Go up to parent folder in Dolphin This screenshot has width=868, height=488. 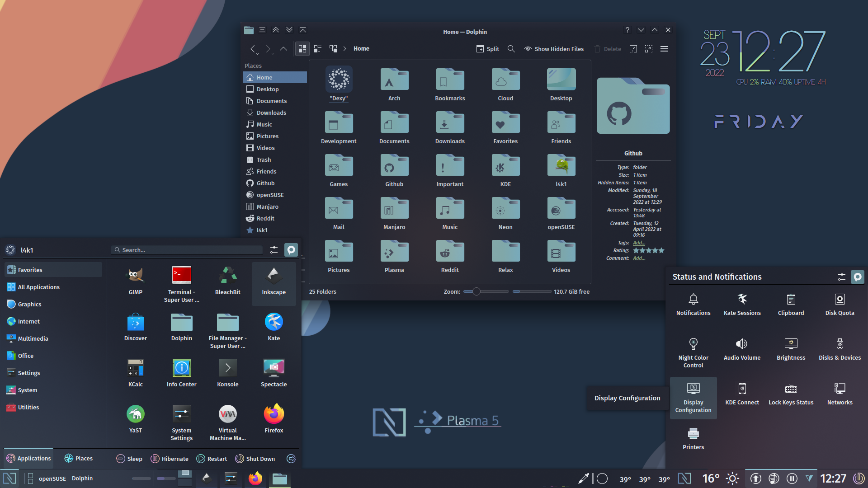(283, 49)
